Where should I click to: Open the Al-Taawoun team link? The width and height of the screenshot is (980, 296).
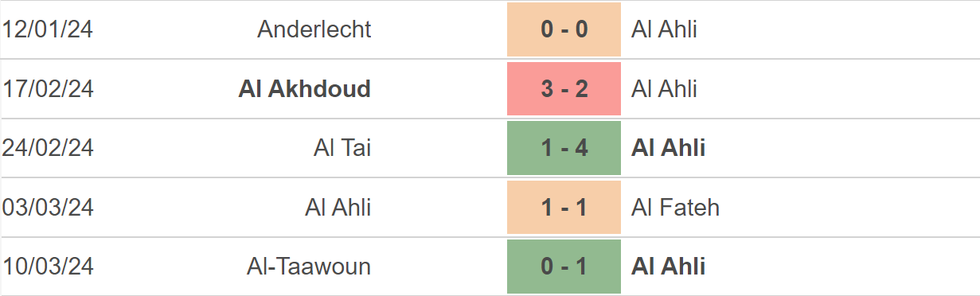[309, 267]
